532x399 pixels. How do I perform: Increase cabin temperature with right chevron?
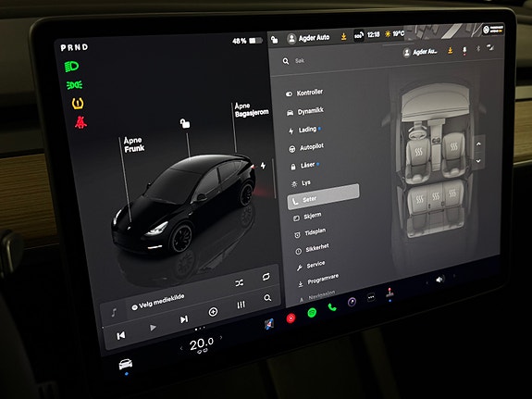point(221,338)
